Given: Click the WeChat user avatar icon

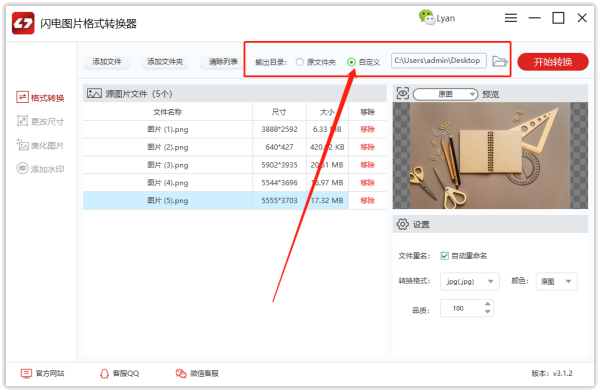Looking at the screenshot, I should [426, 17].
